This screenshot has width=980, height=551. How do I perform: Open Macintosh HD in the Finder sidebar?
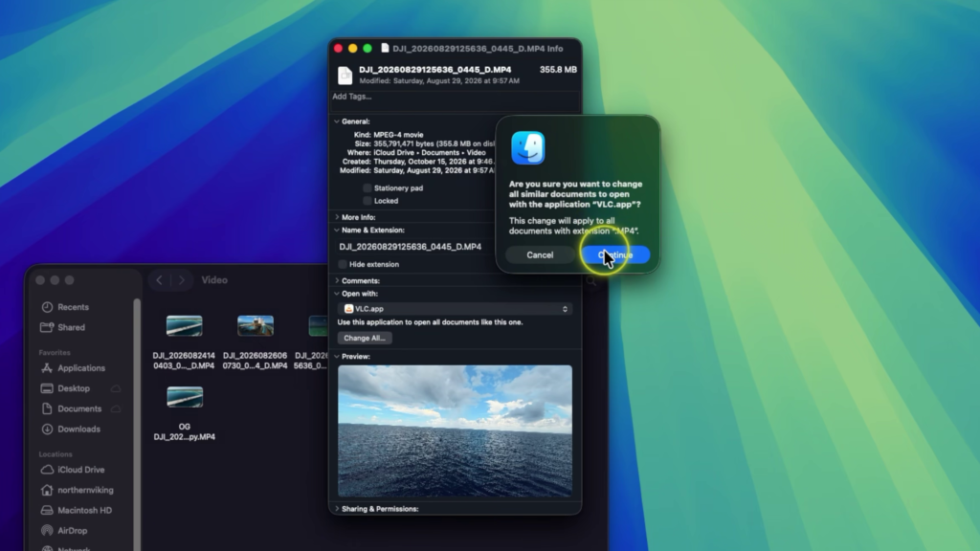[77, 511]
